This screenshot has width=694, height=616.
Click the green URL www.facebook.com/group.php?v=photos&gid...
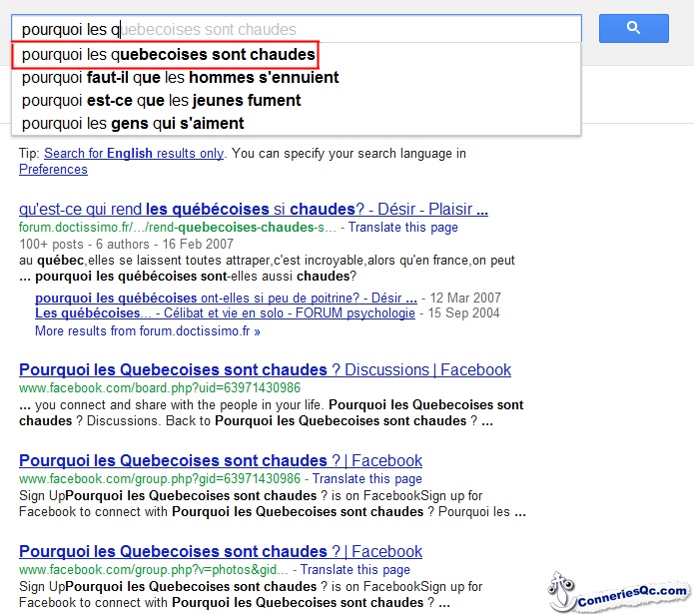click(153, 569)
